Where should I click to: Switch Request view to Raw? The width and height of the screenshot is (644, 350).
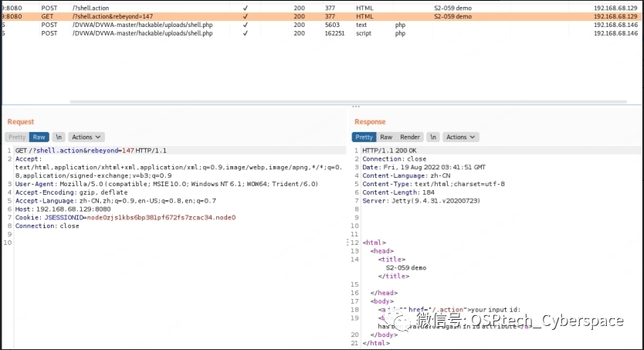coord(39,137)
